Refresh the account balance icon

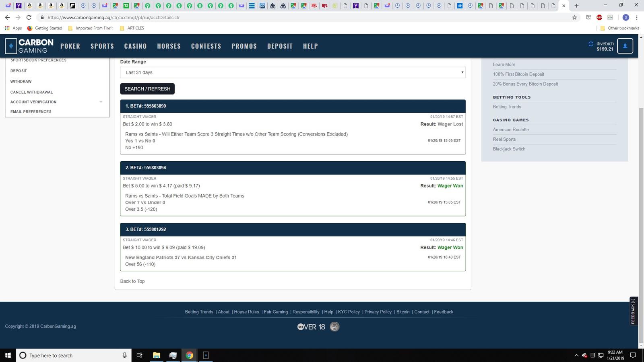(x=591, y=44)
